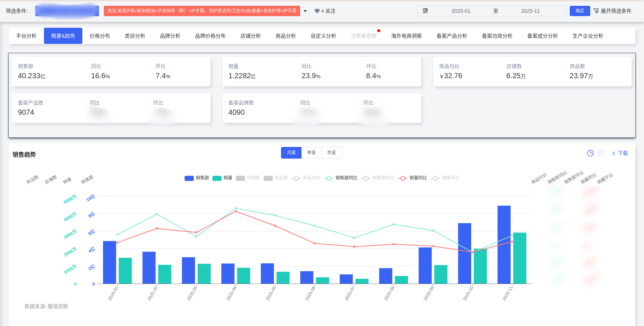The image size is (644, 326).
Task: Open the end month 2025-11 picker
Action: pos(530,11)
